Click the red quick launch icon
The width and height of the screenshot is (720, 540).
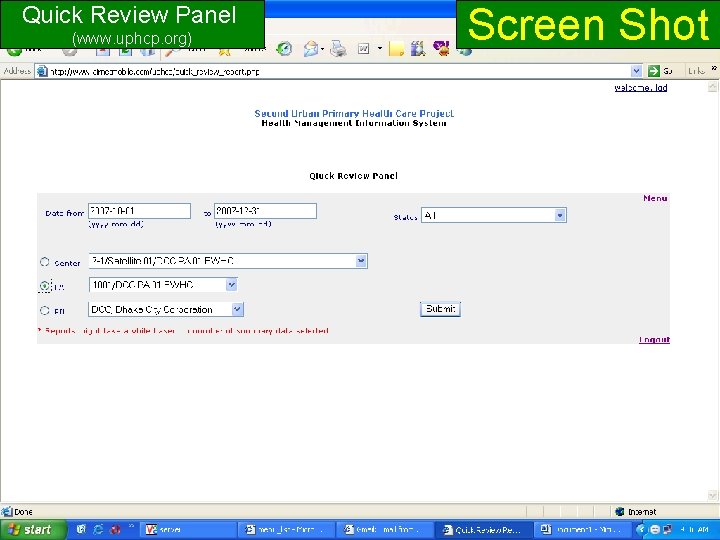(115, 529)
